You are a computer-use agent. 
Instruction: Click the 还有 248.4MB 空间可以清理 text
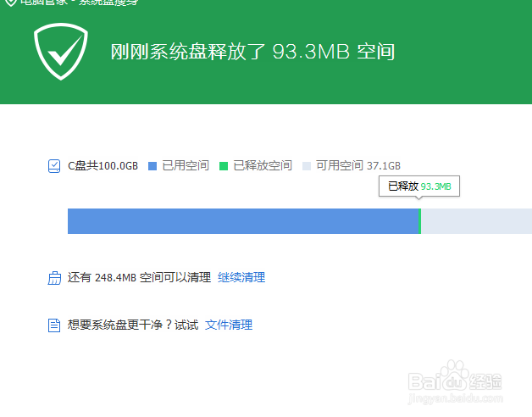click(139, 277)
